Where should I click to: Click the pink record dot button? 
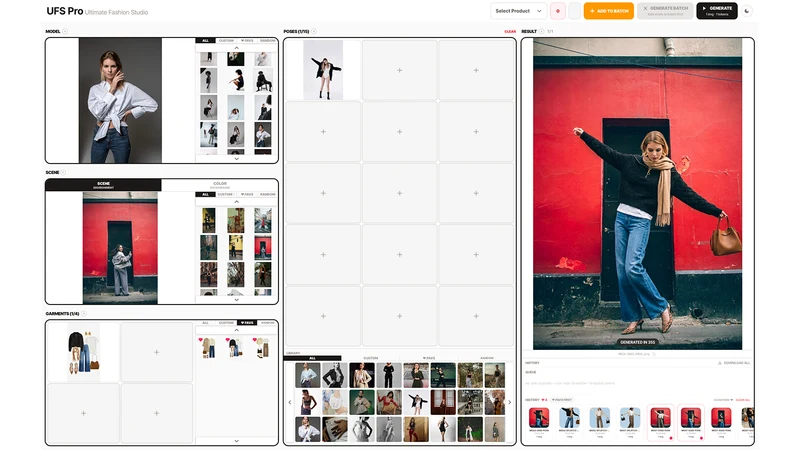558,11
